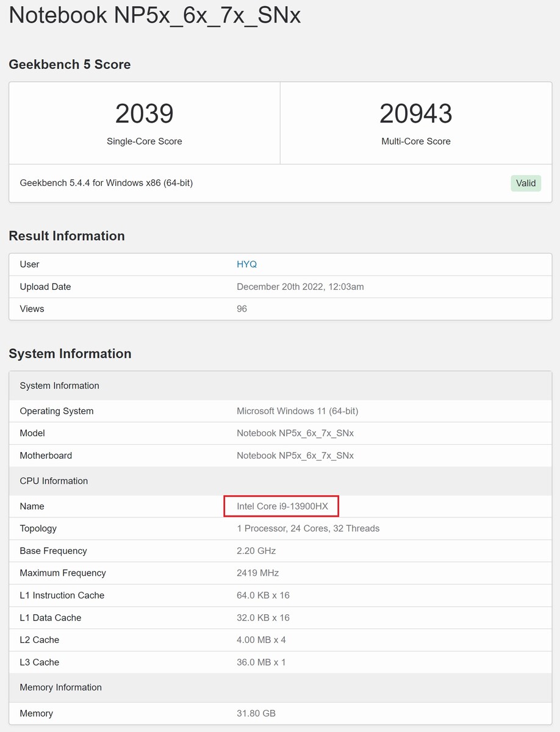
Task: Click the Upload Date label
Action: (45, 287)
